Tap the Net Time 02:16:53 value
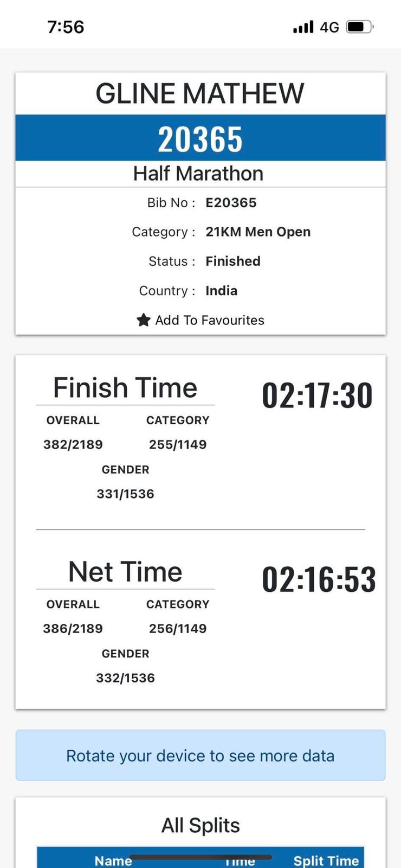 tap(319, 579)
